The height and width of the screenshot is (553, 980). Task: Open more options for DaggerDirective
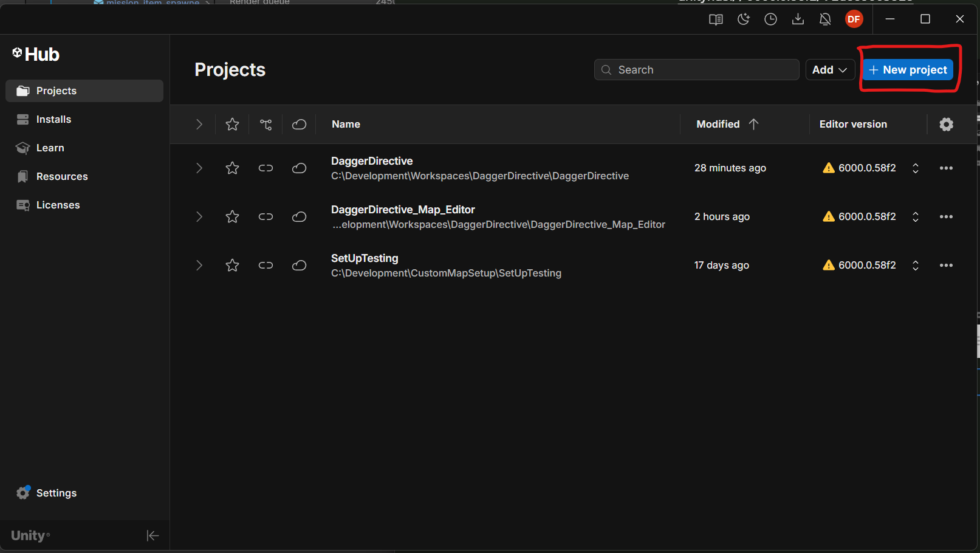coord(946,168)
